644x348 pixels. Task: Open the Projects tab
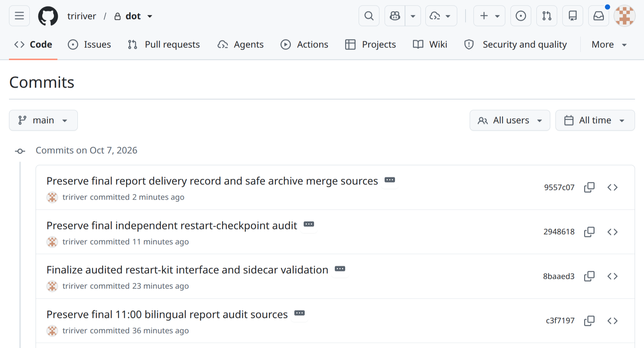[370, 44]
